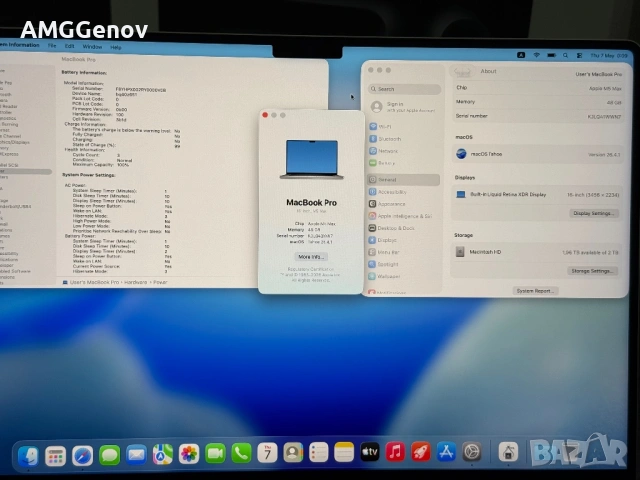Click the Built-in Liquid Retina XDR Display row
Viewport: 640px width, 480px height.
[x=537, y=195]
